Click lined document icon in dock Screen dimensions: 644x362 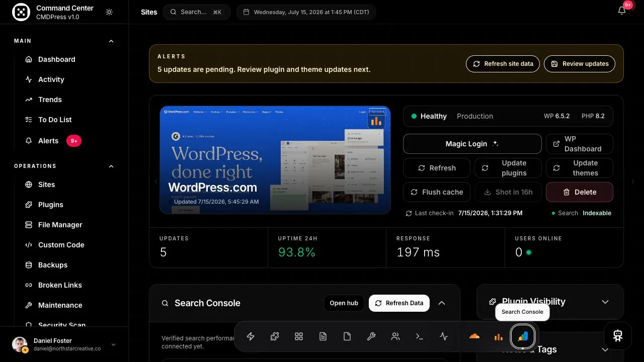click(x=323, y=336)
